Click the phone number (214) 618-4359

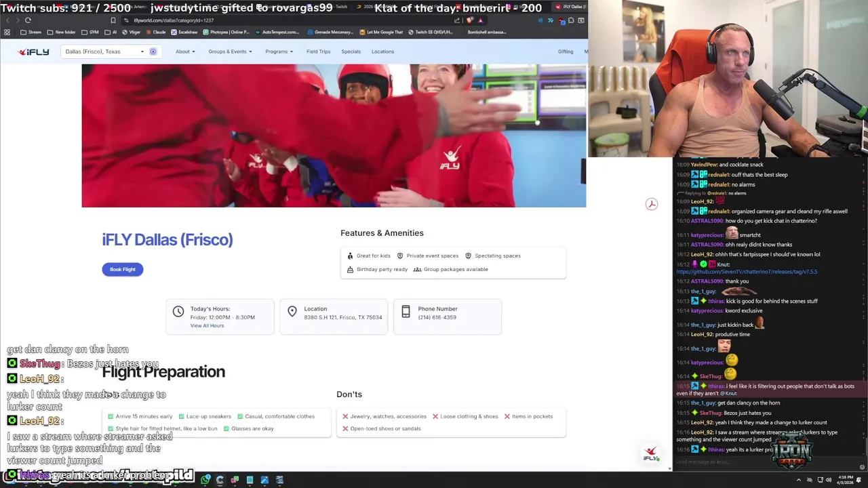pos(437,317)
